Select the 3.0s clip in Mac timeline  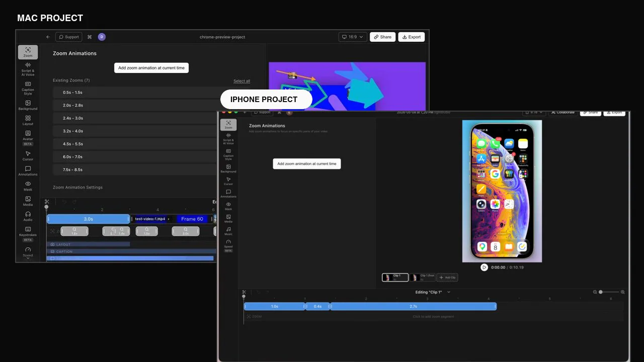(x=89, y=219)
